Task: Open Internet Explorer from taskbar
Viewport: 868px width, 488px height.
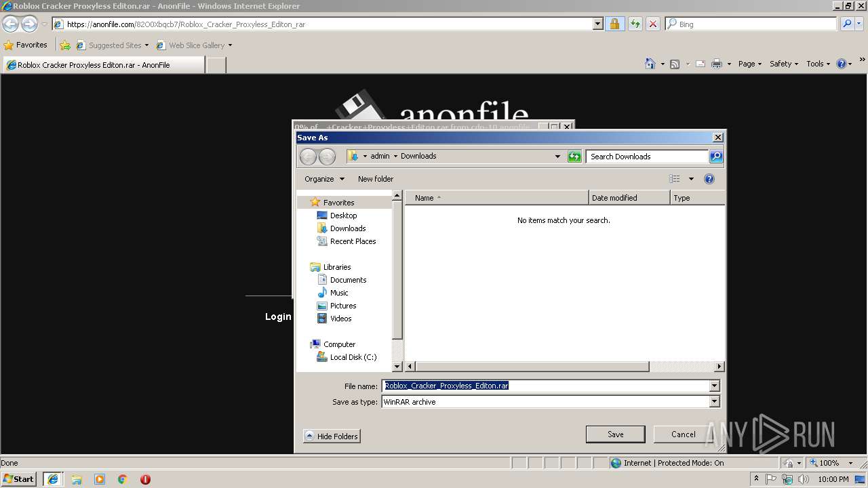Action: 52,479
